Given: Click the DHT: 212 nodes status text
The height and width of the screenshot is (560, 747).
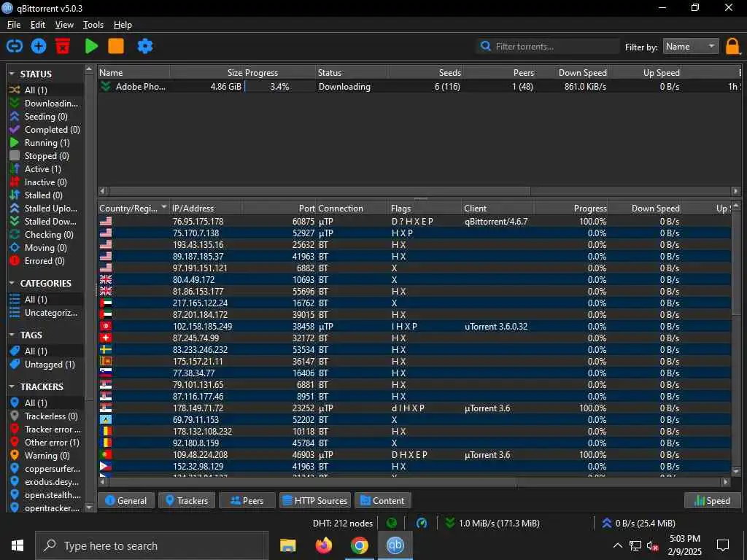Looking at the screenshot, I should [343, 523].
